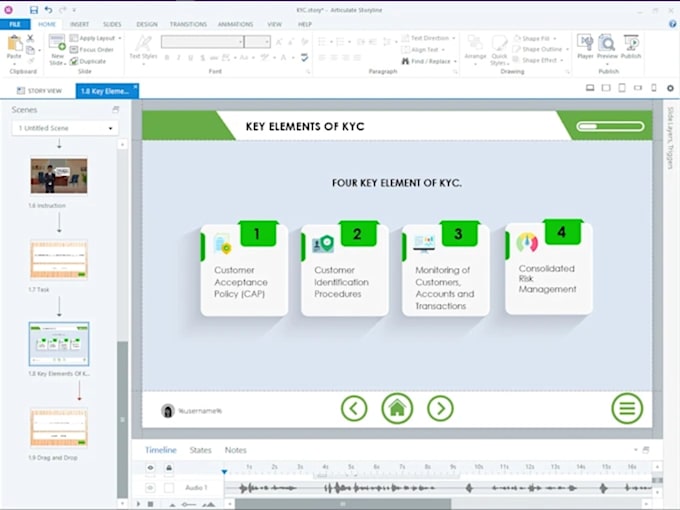Switch to phone landscape view

[638, 88]
